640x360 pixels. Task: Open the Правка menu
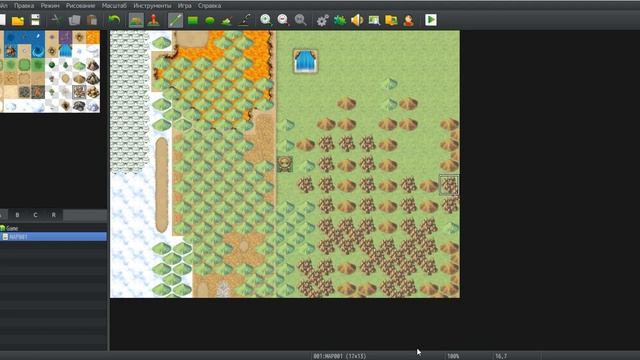24,6
